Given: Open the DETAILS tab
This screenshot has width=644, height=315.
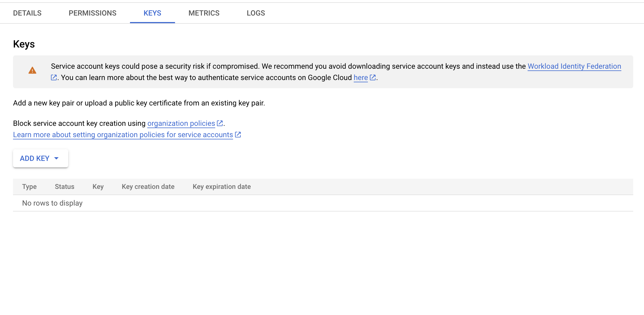Looking at the screenshot, I should 27,13.
